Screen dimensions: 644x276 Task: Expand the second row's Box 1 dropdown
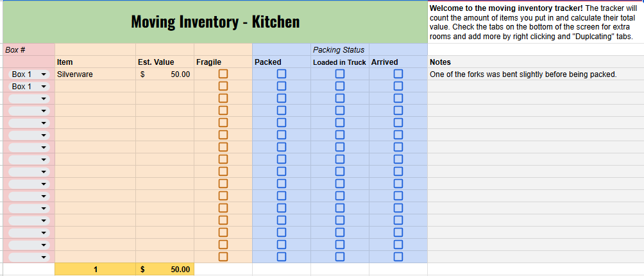point(44,87)
